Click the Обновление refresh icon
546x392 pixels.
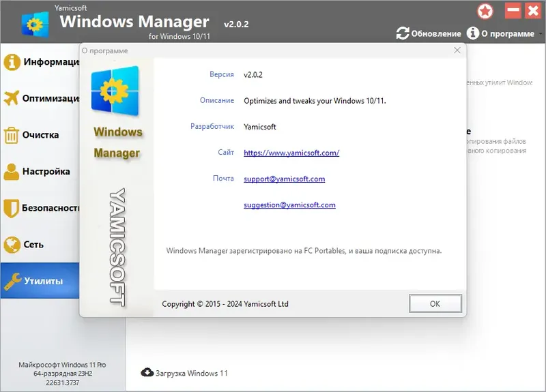(x=403, y=33)
